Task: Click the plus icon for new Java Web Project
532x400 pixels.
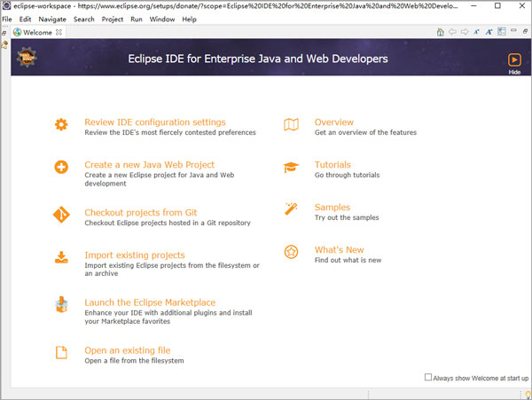Action: pyautogui.click(x=61, y=167)
